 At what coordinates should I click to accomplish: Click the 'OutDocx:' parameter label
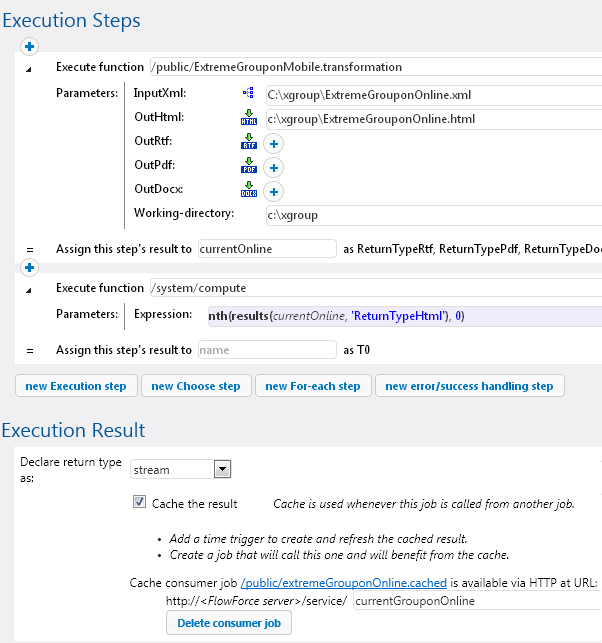pos(159,189)
